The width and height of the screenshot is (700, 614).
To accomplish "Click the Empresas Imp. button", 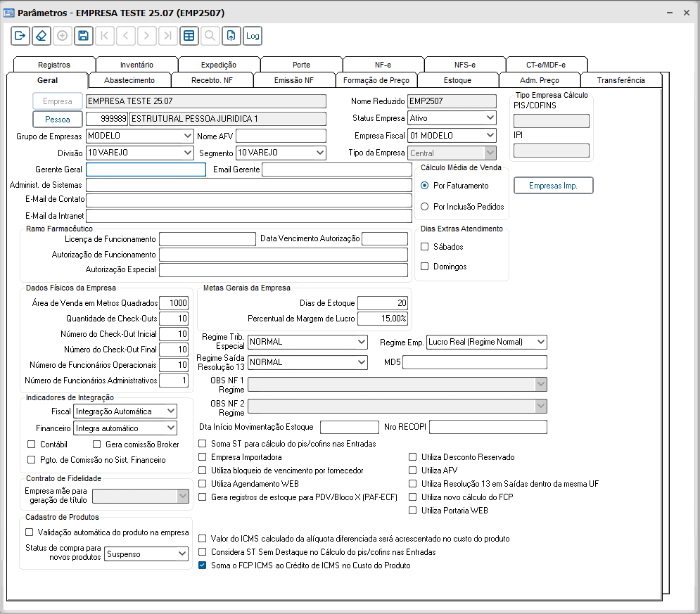I will pyautogui.click(x=553, y=186).
